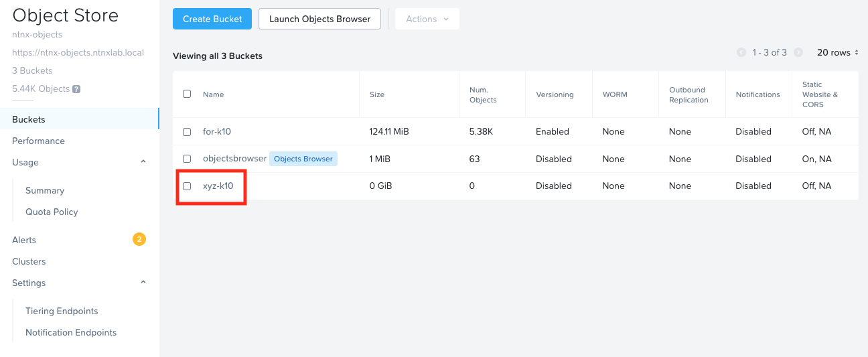Screen dimensions: 868x357
Task: Click the Alerts count badge showing 2
Action: pos(139,239)
